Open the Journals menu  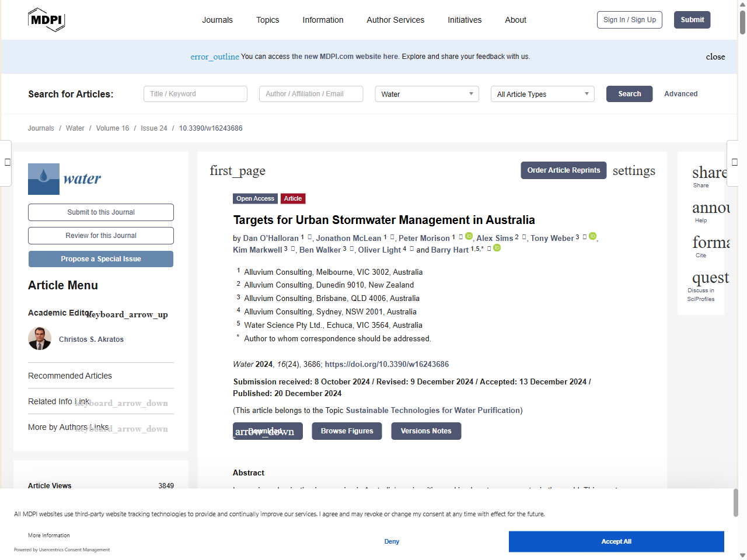coord(217,20)
